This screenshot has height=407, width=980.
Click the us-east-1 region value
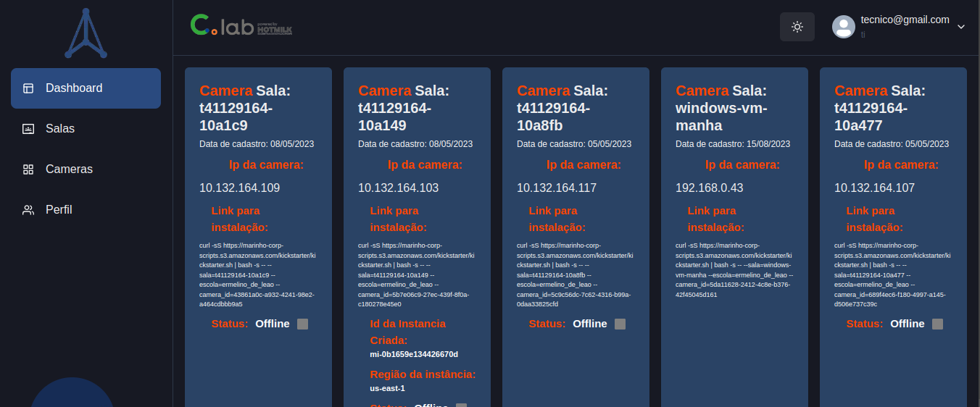pyautogui.click(x=387, y=388)
